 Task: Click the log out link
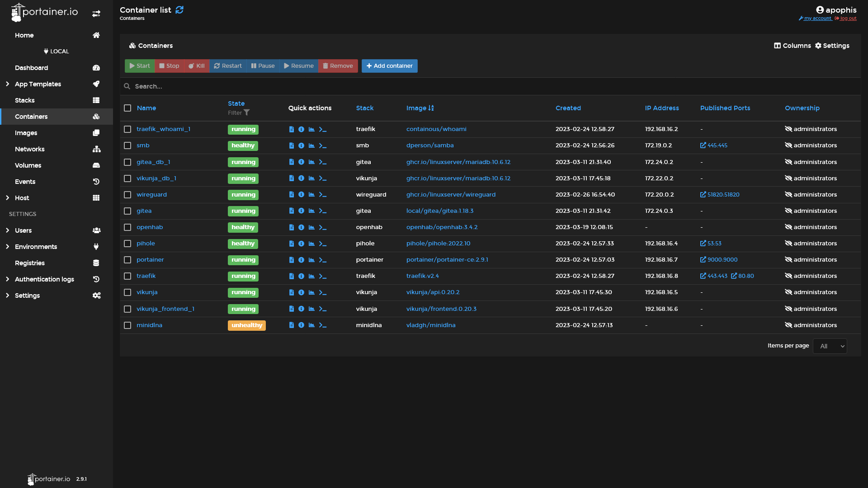point(845,19)
